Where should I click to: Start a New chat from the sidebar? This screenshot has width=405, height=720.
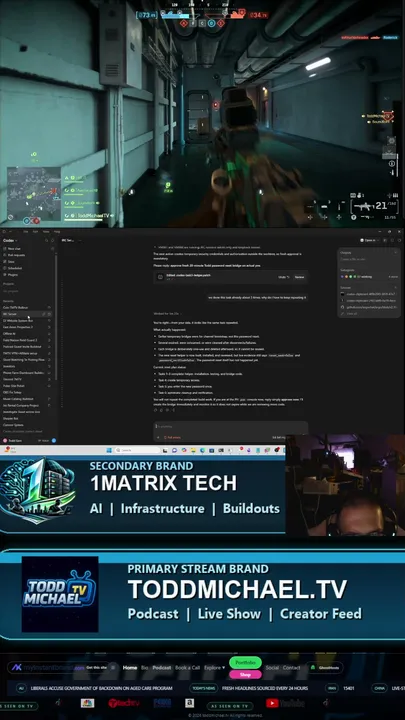[12, 248]
